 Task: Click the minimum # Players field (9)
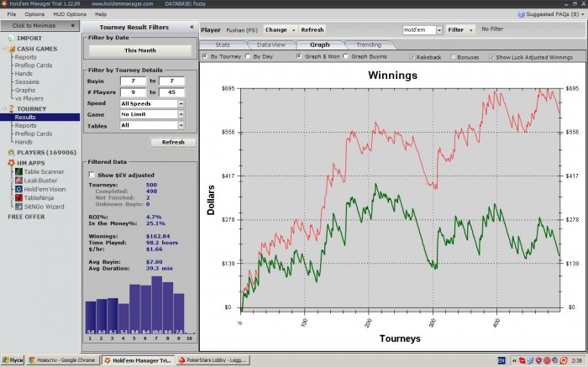[x=133, y=92]
